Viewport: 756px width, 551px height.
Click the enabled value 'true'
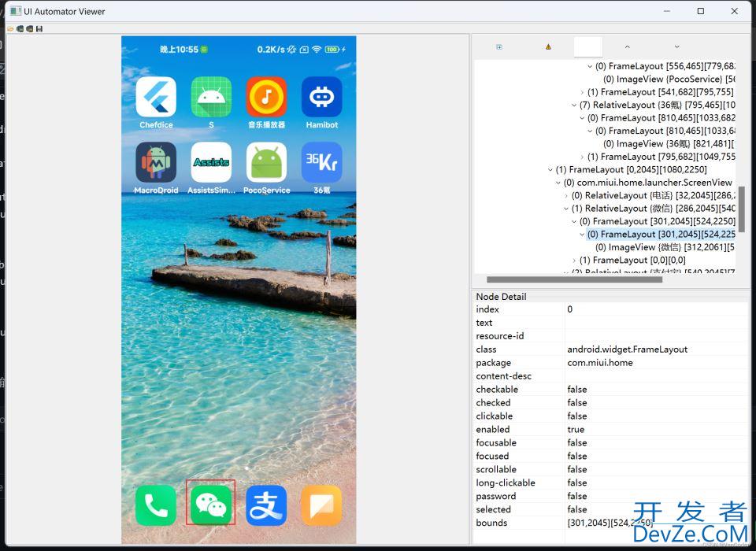[x=576, y=430]
